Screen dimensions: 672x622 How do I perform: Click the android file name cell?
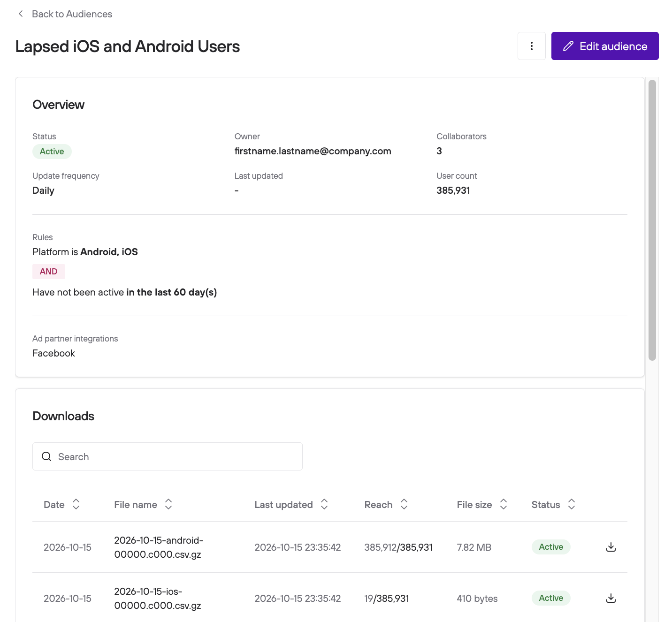coord(159,547)
